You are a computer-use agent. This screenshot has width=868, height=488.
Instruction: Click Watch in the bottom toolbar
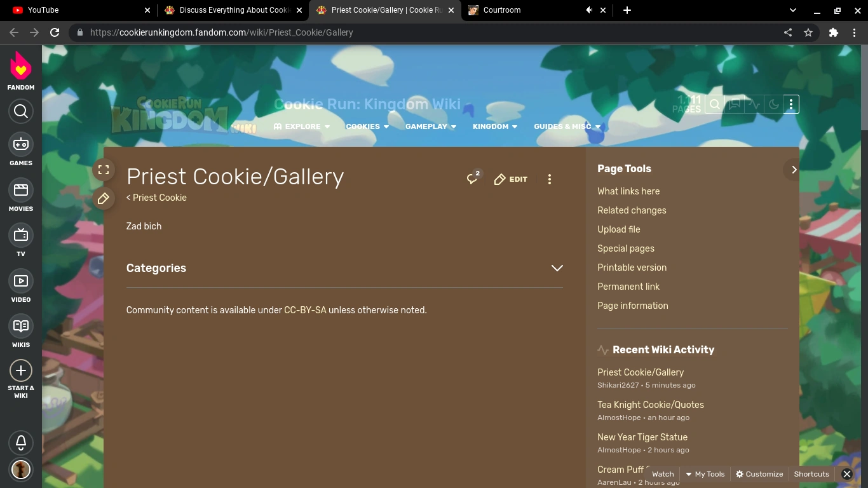(663, 474)
